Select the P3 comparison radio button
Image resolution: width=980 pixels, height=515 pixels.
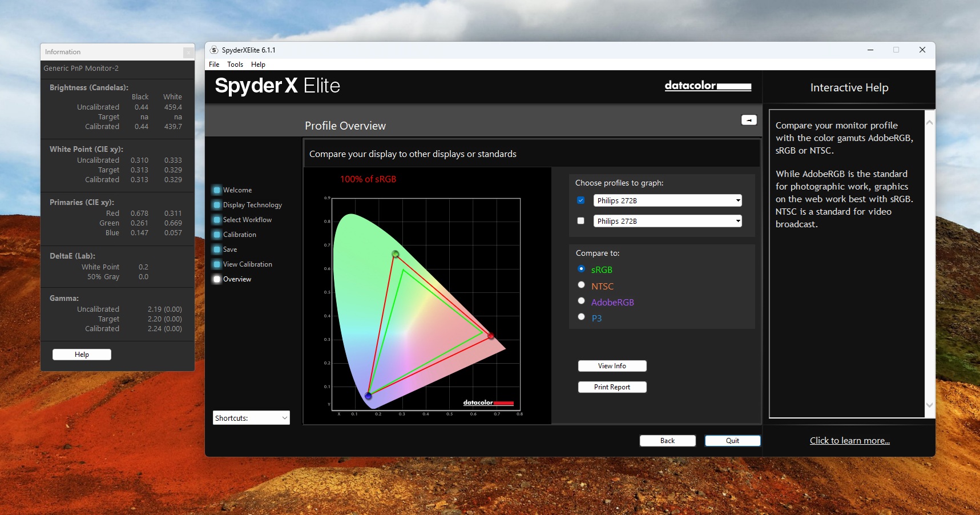tap(581, 317)
